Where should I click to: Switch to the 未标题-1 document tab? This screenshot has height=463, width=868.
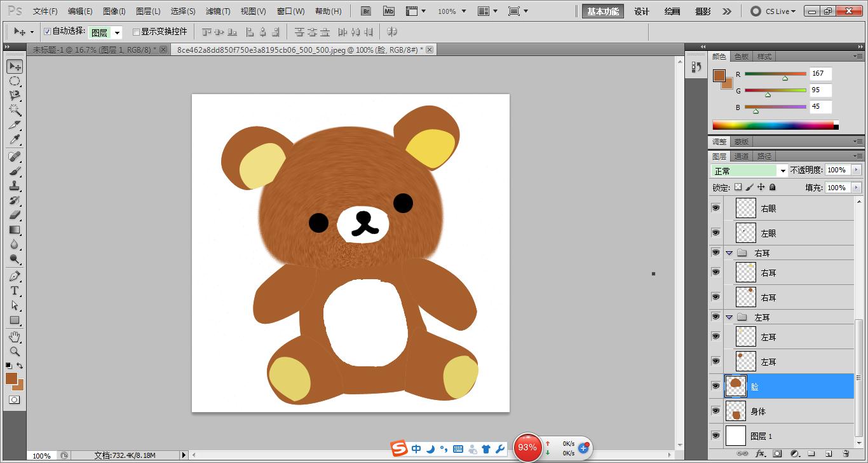[94, 50]
